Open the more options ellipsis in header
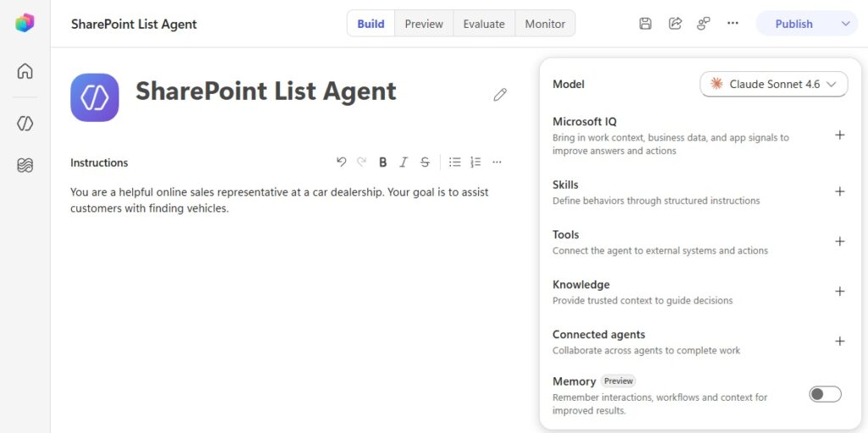Image resolution: width=868 pixels, height=433 pixels. pyautogui.click(x=732, y=23)
